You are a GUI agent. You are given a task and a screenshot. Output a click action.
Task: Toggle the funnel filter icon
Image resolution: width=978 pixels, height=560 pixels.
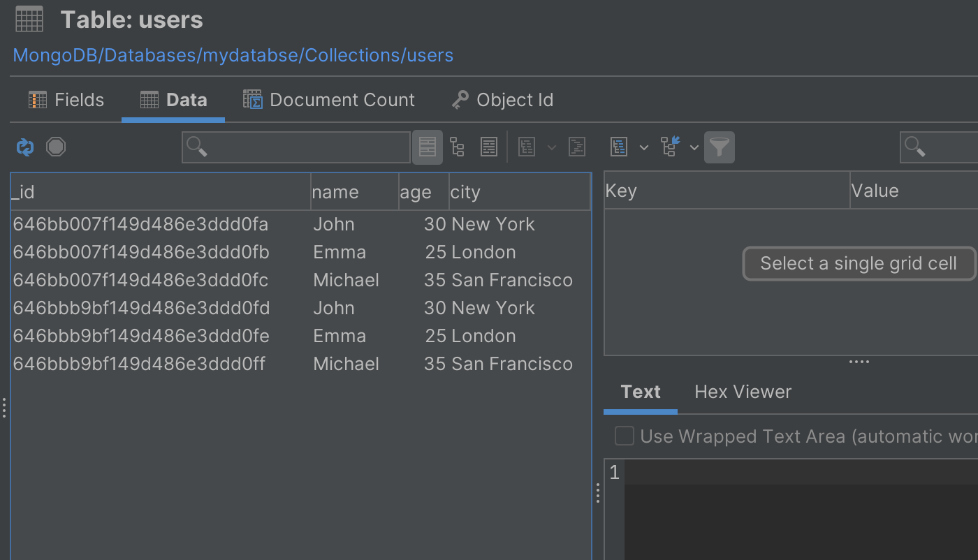[719, 147]
